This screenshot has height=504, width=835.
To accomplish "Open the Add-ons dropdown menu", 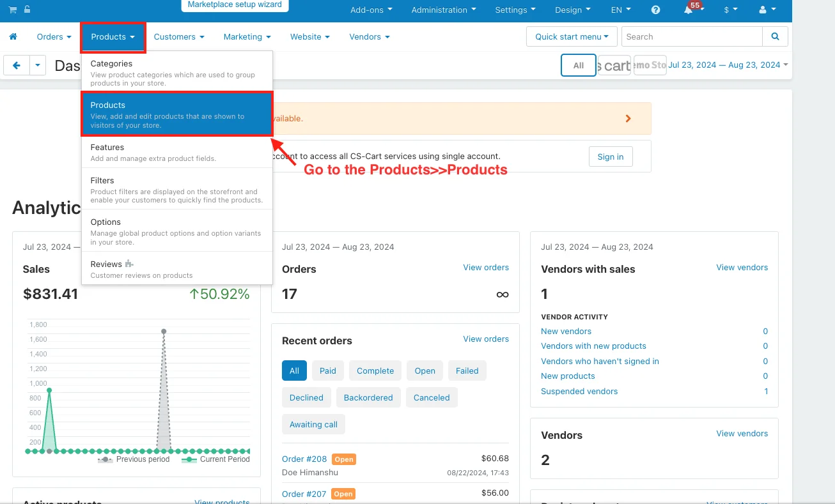I will click(371, 10).
